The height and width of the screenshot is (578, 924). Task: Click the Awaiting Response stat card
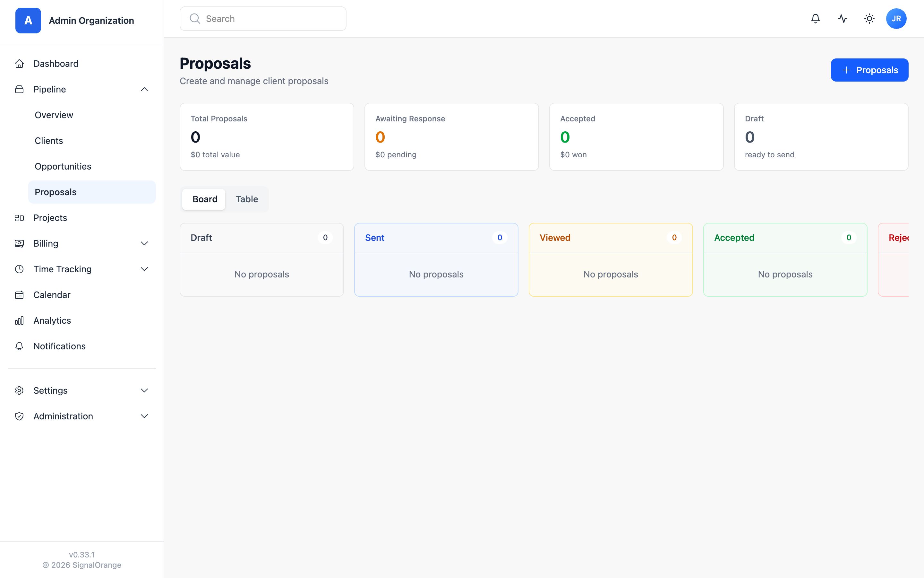(452, 137)
